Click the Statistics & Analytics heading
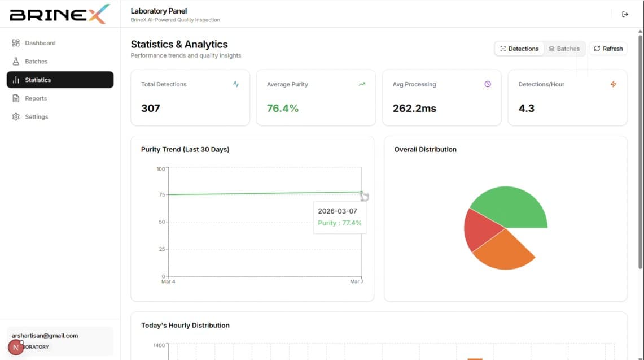Viewport: 644px width, 360px height. pyautogui.click(x=179, y=44)
